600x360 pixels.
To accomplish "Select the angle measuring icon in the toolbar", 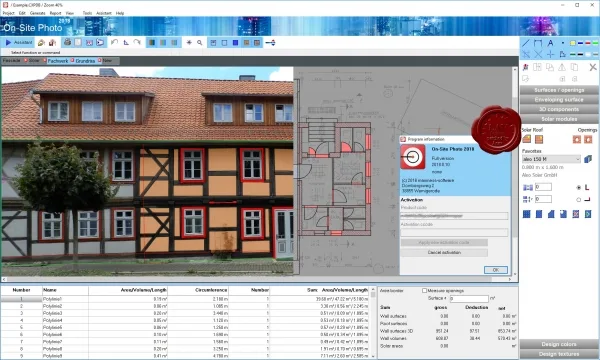I will pos(126,42).
